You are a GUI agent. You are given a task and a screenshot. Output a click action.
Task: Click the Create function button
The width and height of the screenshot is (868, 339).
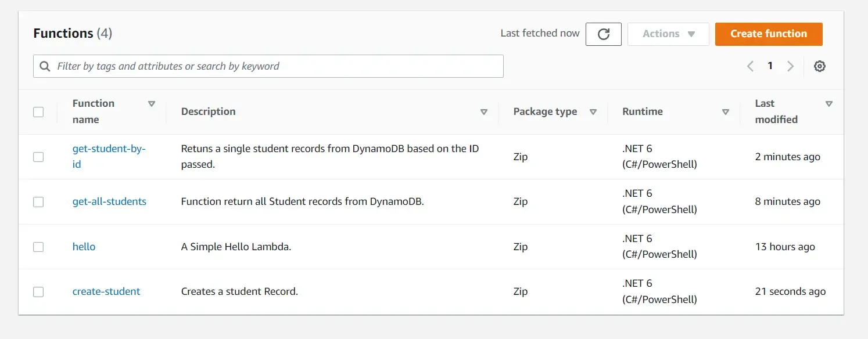click(768, 34)
